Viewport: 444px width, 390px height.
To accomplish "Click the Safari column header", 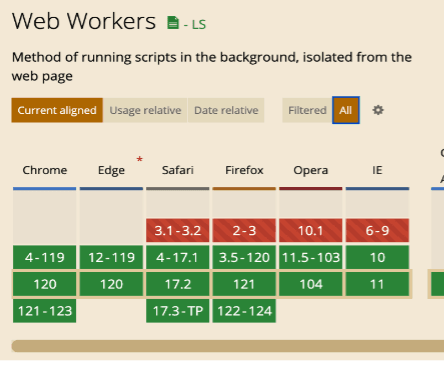I will 178,170.
